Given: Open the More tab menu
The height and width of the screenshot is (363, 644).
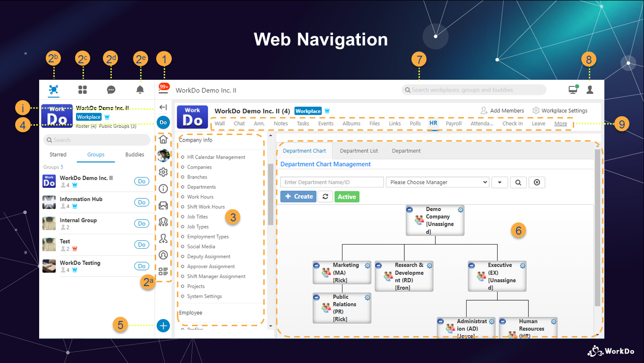Looking at the screenshot, I should pos(560,124).
